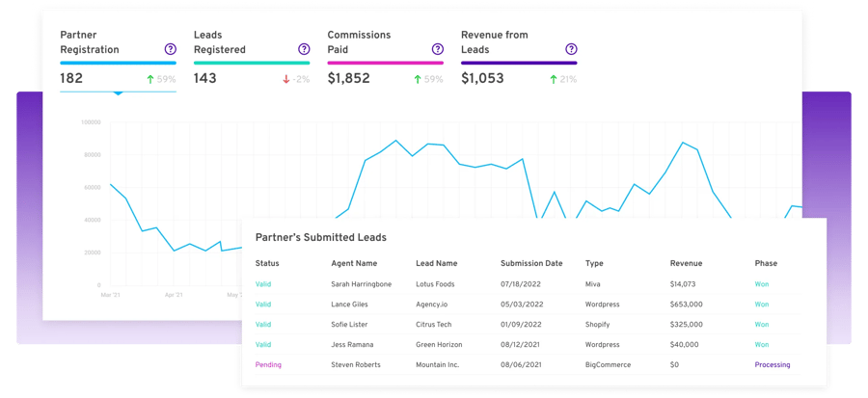The image size is (868, 398).
Task: Click lead name Agency.io
Action: [433, 305]
